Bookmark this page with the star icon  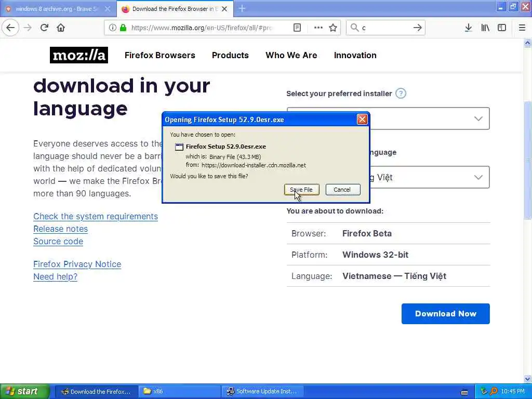(333, 28)
